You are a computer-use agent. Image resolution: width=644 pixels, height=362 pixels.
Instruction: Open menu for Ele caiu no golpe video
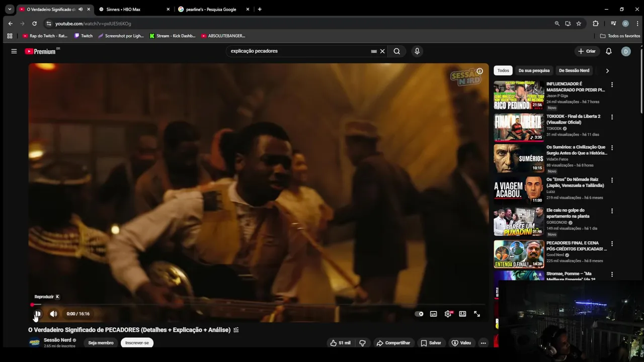pos(612,211)
